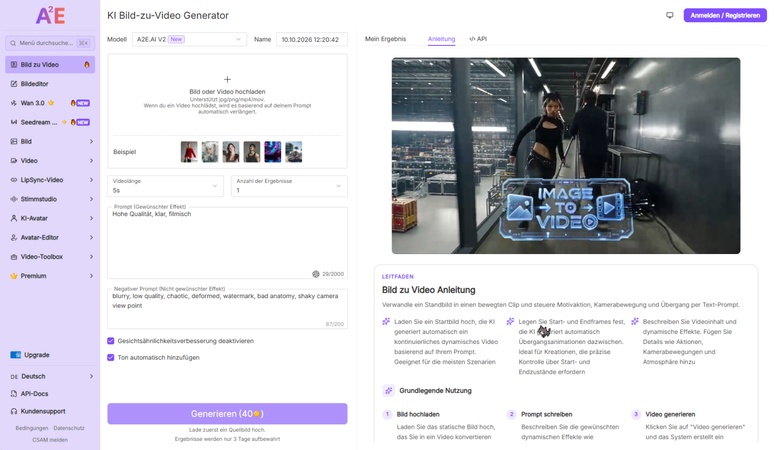Click the KI-Avatar person icon
The height and width of the screenshot is (450, 774).
pyautogui.click(x=14, y=218)
